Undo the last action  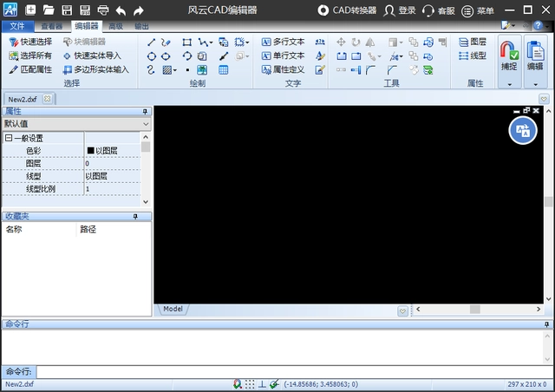121,10
